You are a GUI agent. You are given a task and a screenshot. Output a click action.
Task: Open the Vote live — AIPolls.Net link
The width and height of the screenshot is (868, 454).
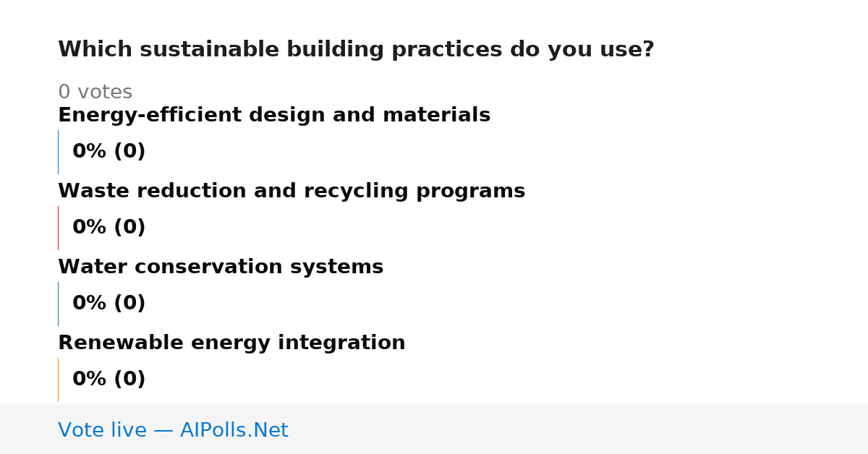[173, 430]
